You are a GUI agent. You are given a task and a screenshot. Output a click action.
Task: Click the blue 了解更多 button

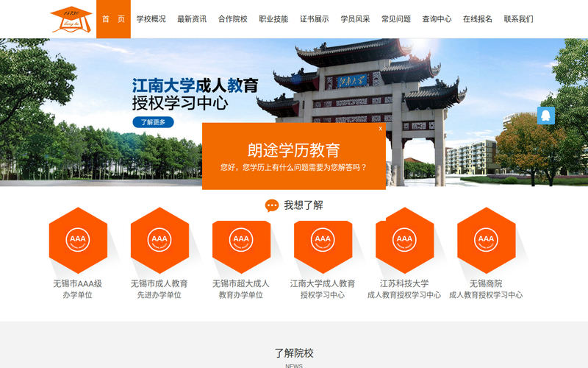click(153, 122)
